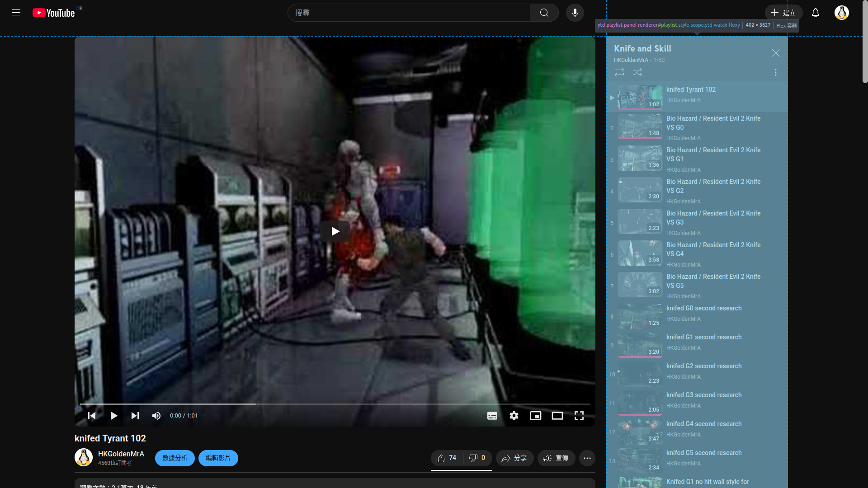Share the video
The image size is (868, 488).
click(x=515, y=458)
